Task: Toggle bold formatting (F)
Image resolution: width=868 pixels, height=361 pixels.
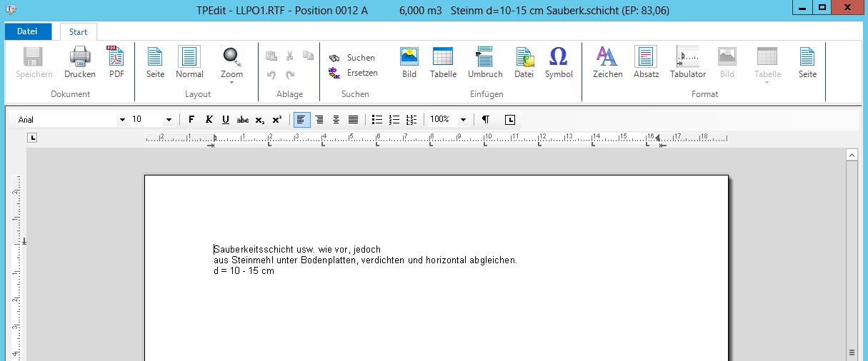Action: point(191,120)
